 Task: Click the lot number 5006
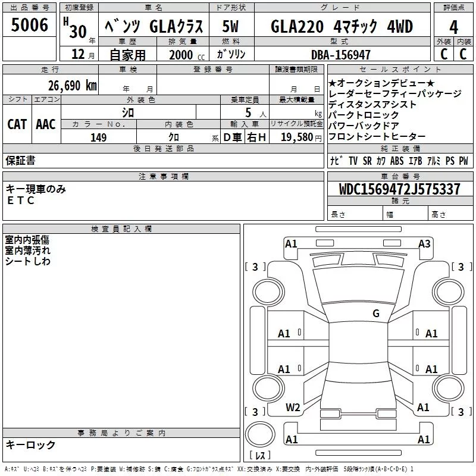pos(29,25)
